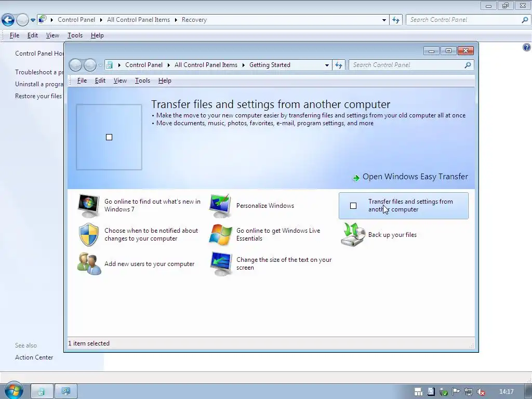The height and width of the screenshot is (399, 532).
Task: Expand address history dropdown in Getting Started window
Action: coord(327,65)
